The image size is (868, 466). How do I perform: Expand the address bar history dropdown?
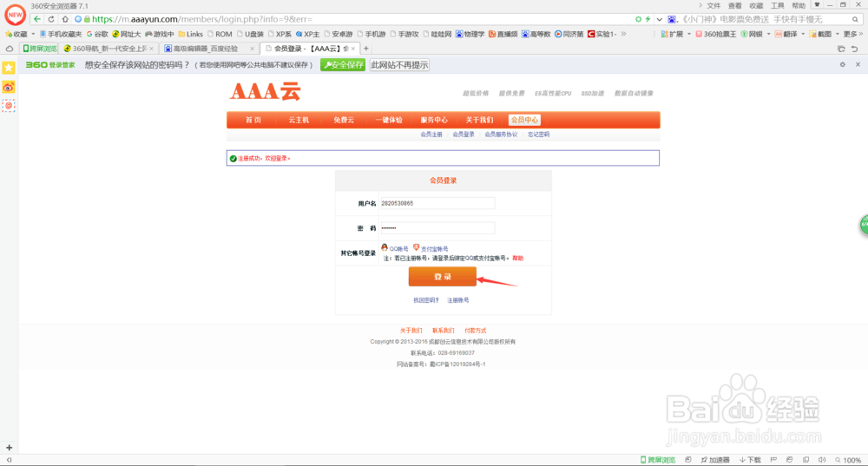click(660, 19)
